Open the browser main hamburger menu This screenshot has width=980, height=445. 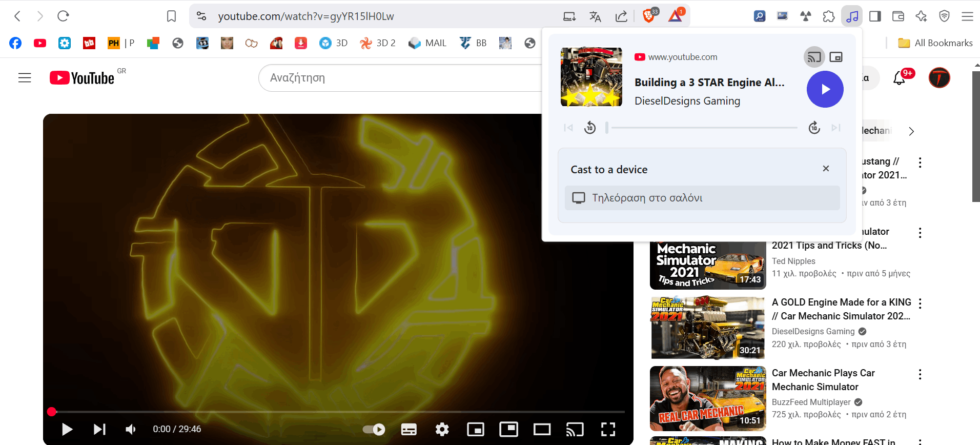pyautogui.click(x=967, y=16)
